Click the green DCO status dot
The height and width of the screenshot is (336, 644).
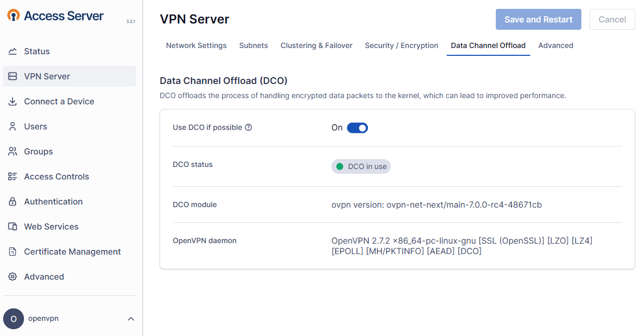pyautogui.click(x=340, y=166)
